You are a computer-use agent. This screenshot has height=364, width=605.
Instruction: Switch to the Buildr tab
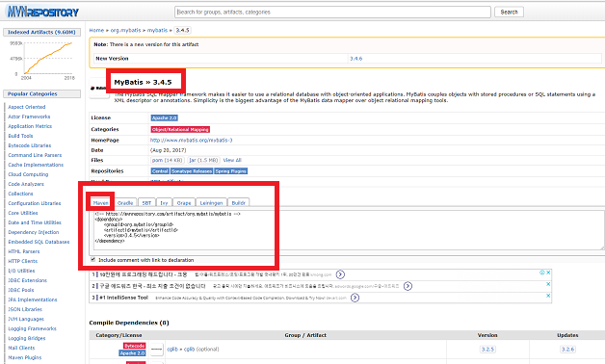click(239, 203)
